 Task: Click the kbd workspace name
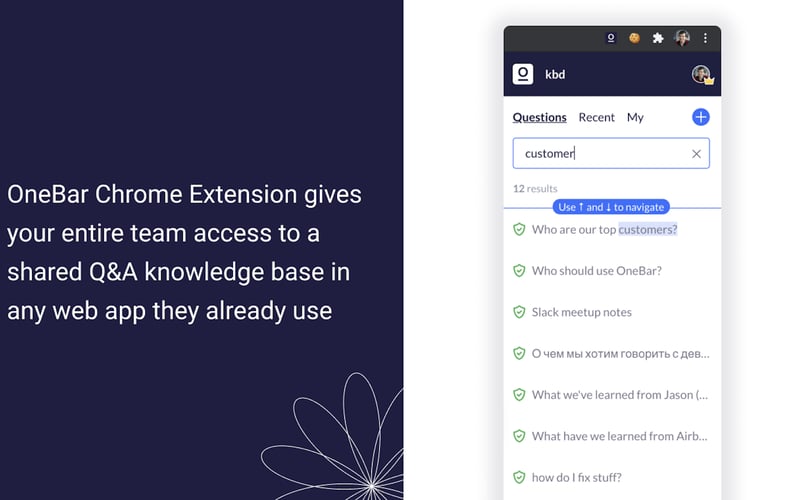click(x=555, y=74)
